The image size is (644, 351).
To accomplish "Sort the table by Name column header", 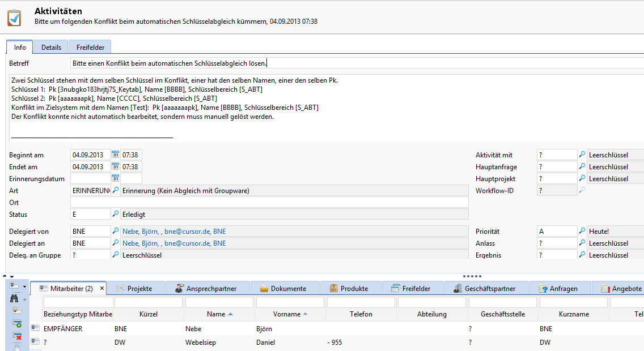I will click(219, 314).
